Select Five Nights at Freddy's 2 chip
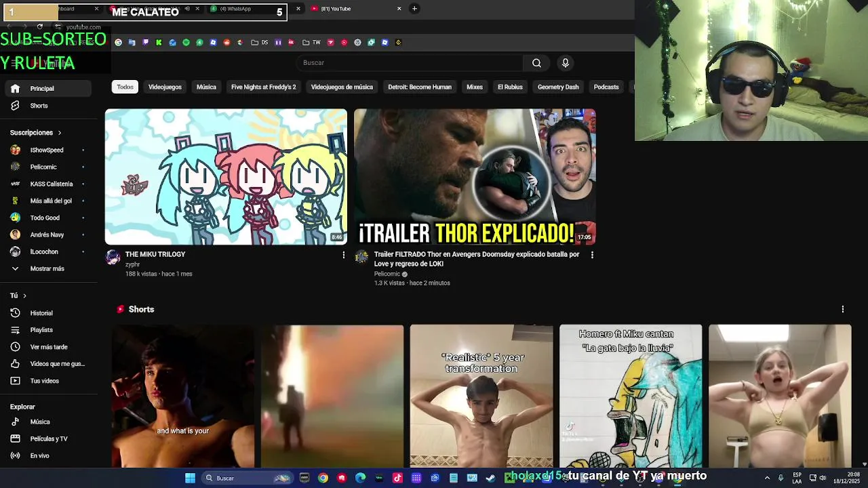Viewport: 868px width, 488px height. pos(263,87)
